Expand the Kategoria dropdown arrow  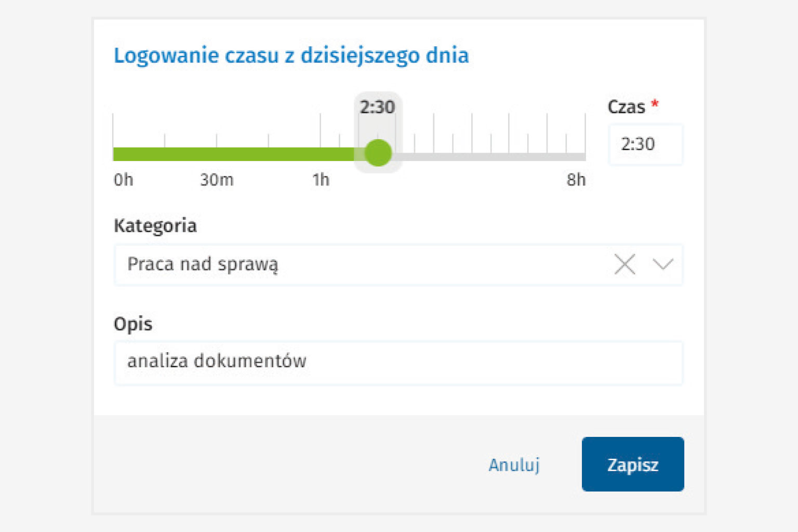point(663,264)
